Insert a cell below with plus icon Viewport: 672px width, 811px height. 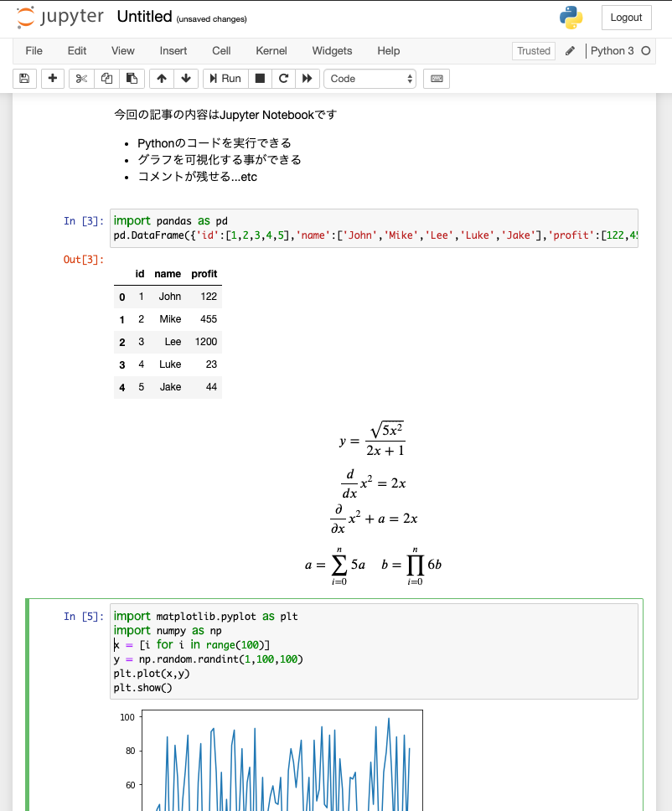(x=53, y=79)
